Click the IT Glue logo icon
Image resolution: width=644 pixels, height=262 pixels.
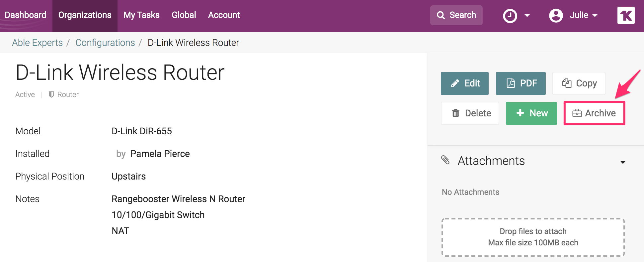626,15
